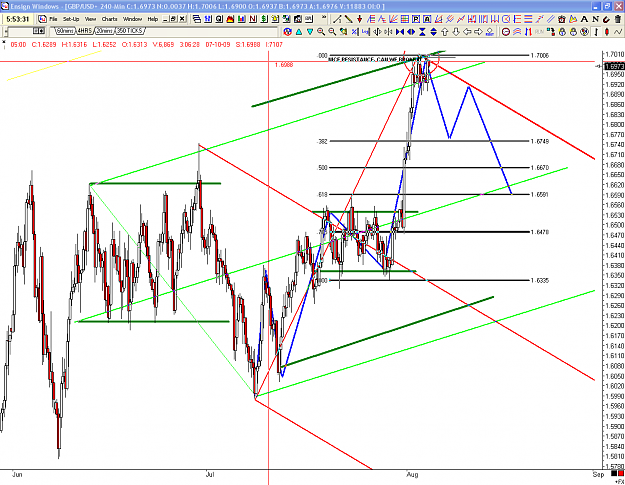The width and height of the screenshot is (625, 485).
Task: Click the red circle minus icon
Action: click(x=506, y=31)
